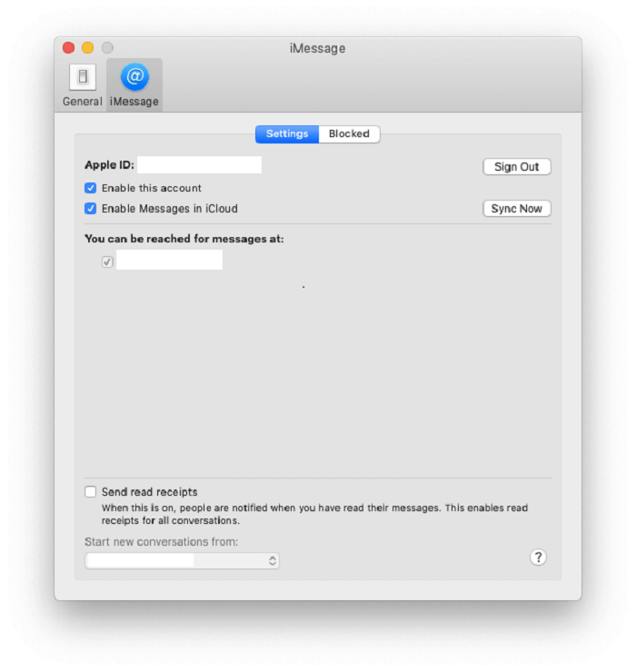This screenshot has height=672, width=636.
Task: Toggle the Enable this account checkbox
Action: click(91, 188)
